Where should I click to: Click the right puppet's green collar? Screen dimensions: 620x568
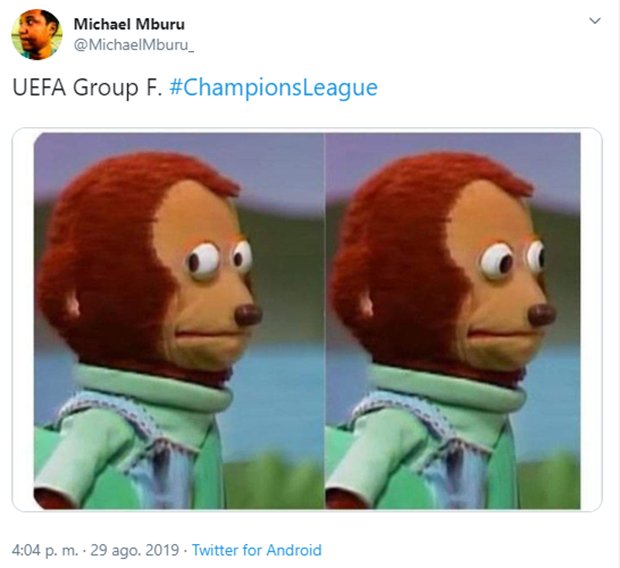[447, 388]
